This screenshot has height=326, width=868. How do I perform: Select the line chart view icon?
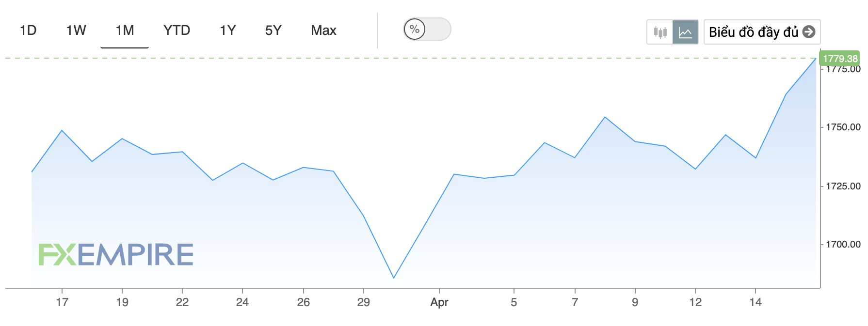[685, 32]
